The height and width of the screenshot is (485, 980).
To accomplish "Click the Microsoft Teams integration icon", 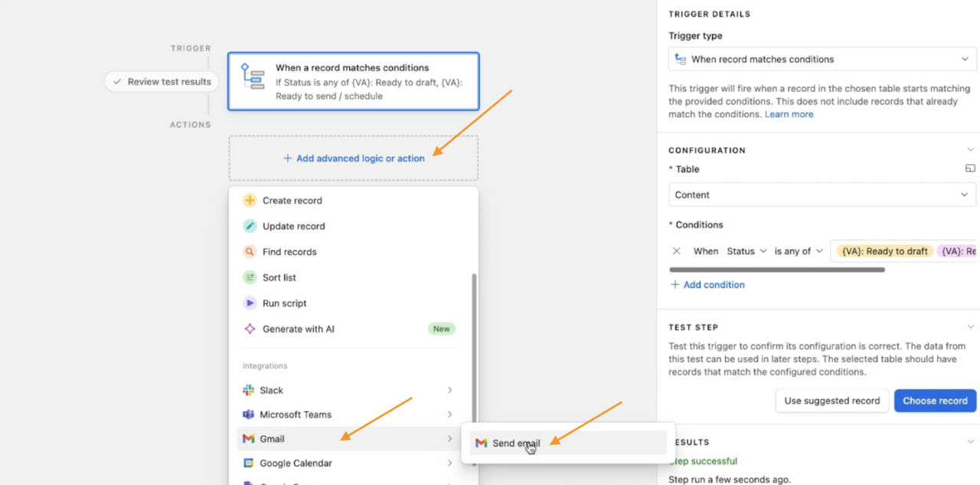I will click(248, 414).
